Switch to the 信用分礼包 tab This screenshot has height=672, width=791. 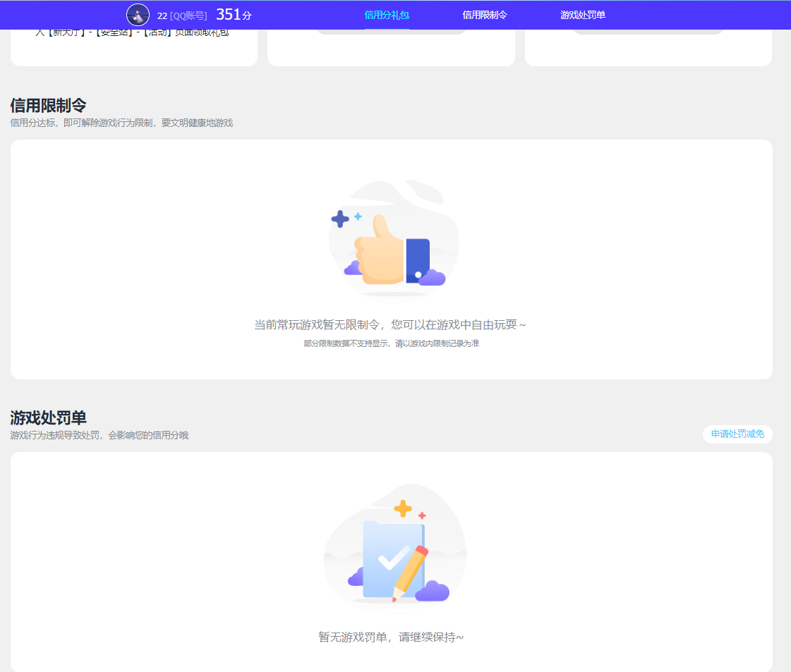click(387, 15)
